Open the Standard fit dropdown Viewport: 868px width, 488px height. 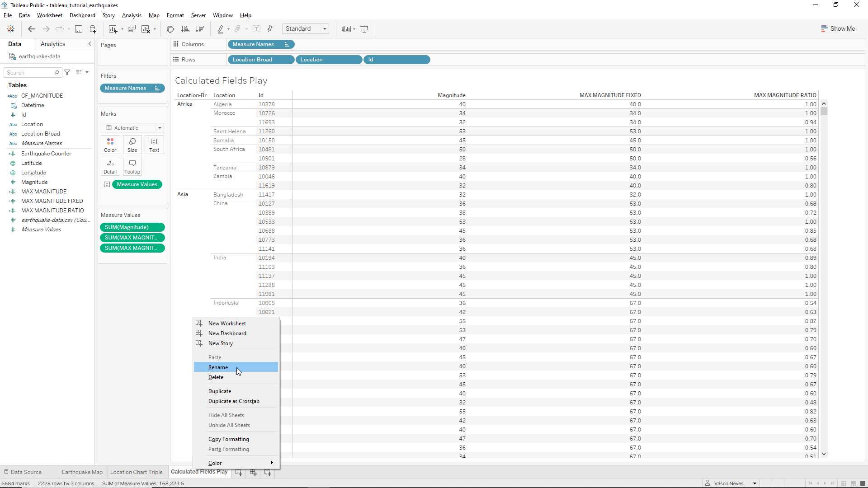pyautogui.click(x=306, y=29)
